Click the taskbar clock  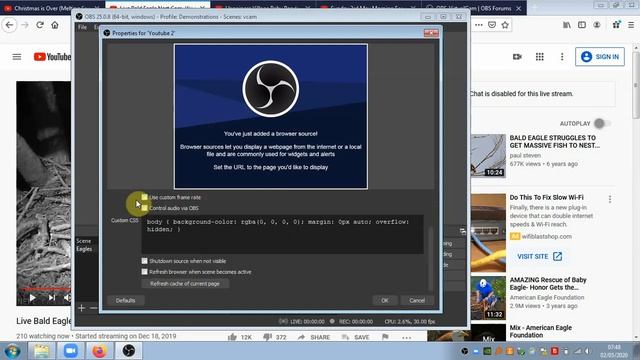point(614,351)
